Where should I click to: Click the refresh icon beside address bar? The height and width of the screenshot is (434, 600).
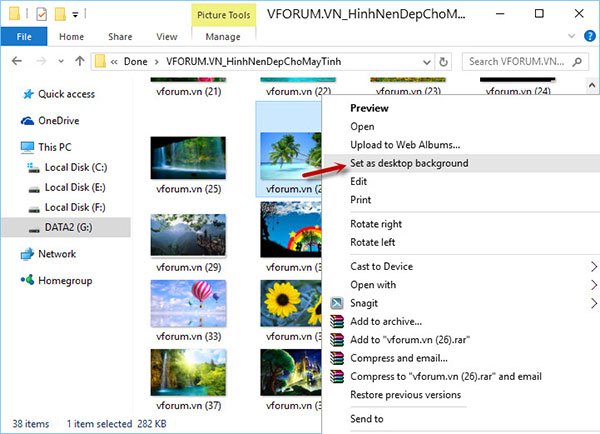click(x=443, y=62)
